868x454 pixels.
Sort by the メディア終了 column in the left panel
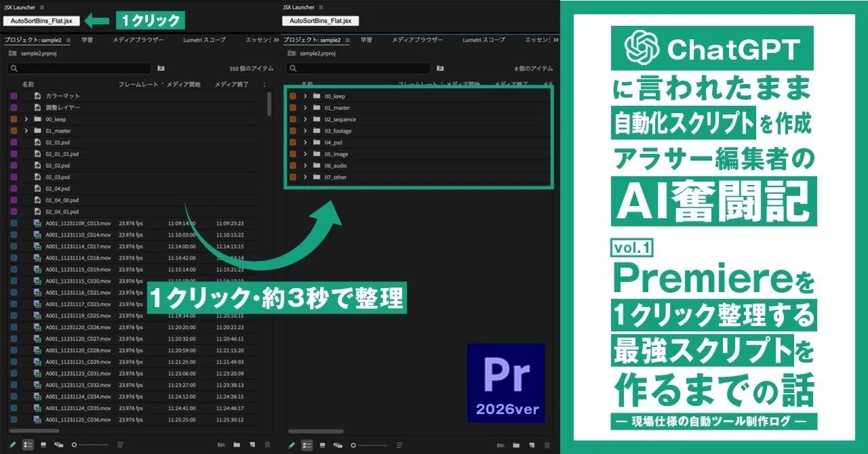[x=232, y=85]
